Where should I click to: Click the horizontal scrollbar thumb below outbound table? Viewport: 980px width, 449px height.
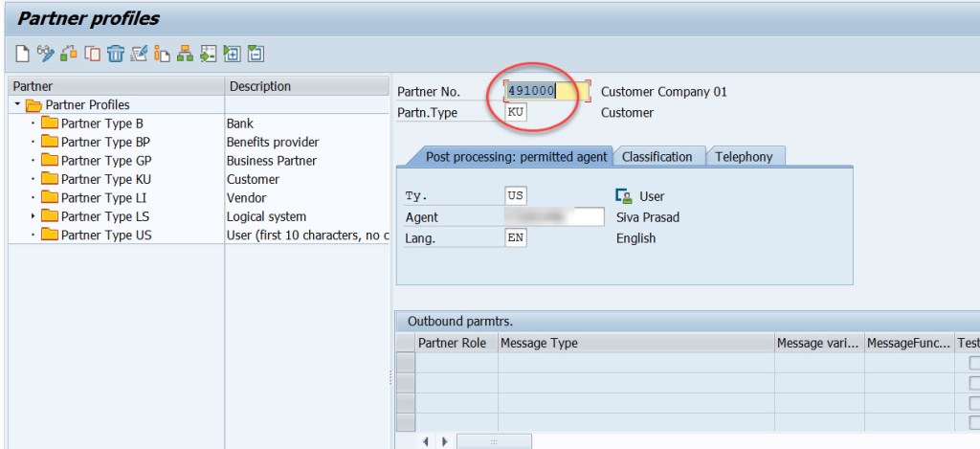point(494,441)
